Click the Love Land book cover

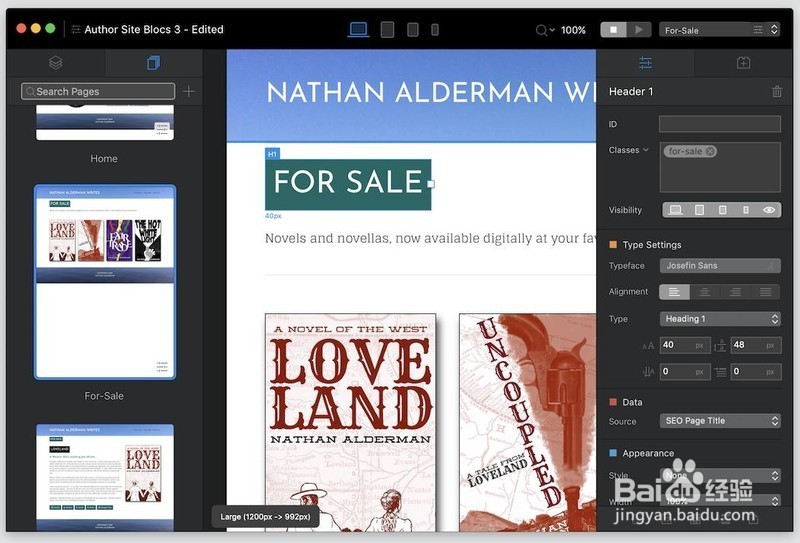click(x=351, y=423)
